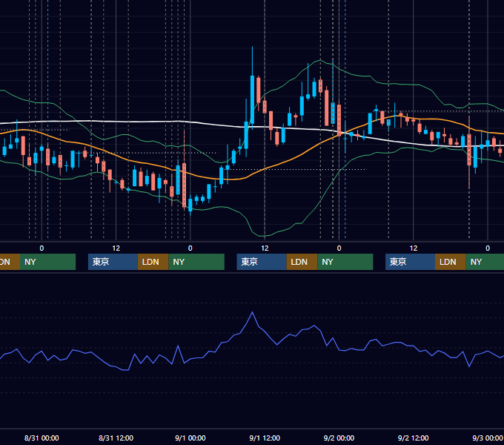Click hour label 0 above 9/1 00:00
Image resolution: width=504 pixels, height=445 pixels.
tap(190, 248)
